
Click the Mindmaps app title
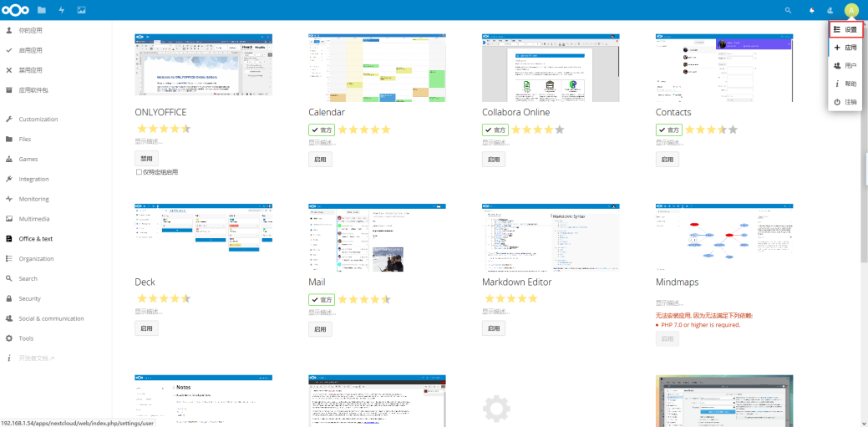(x=677, y=282)
